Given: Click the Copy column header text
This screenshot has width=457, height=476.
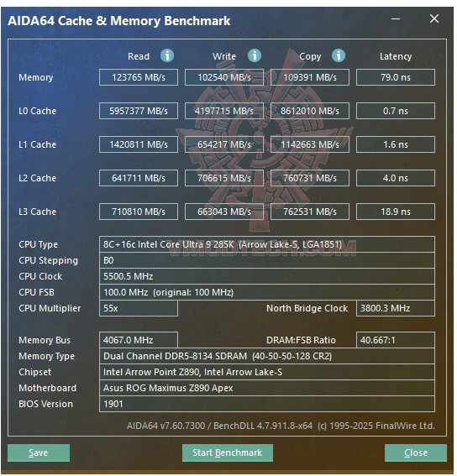Looking at the screenshot, I should click(x=310, y=57).
